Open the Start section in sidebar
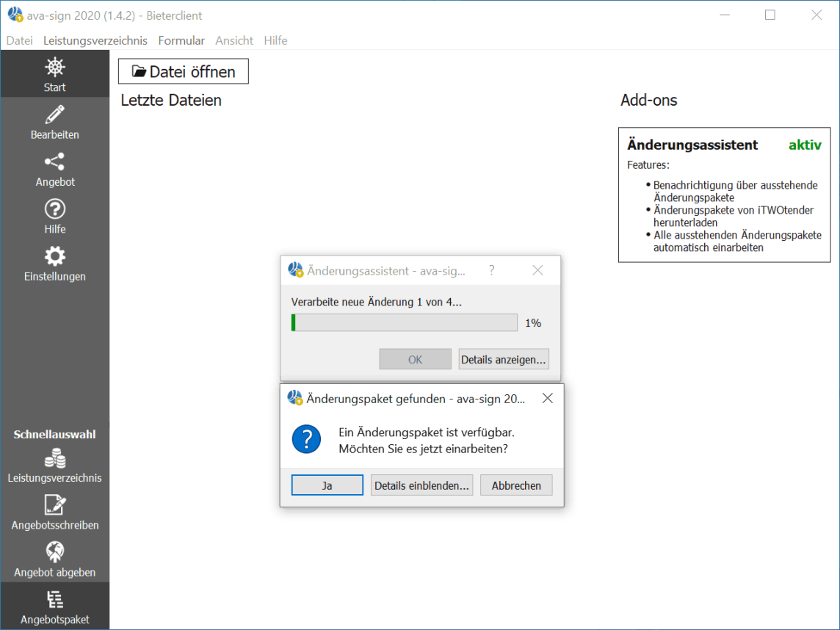This screenshot has height=630, width=840. coord(54,74)
